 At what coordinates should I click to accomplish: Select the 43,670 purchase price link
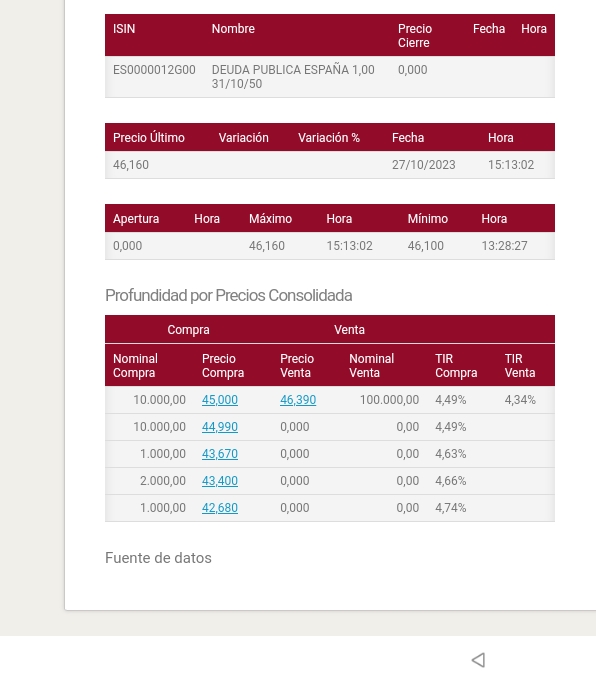point(220,454)
